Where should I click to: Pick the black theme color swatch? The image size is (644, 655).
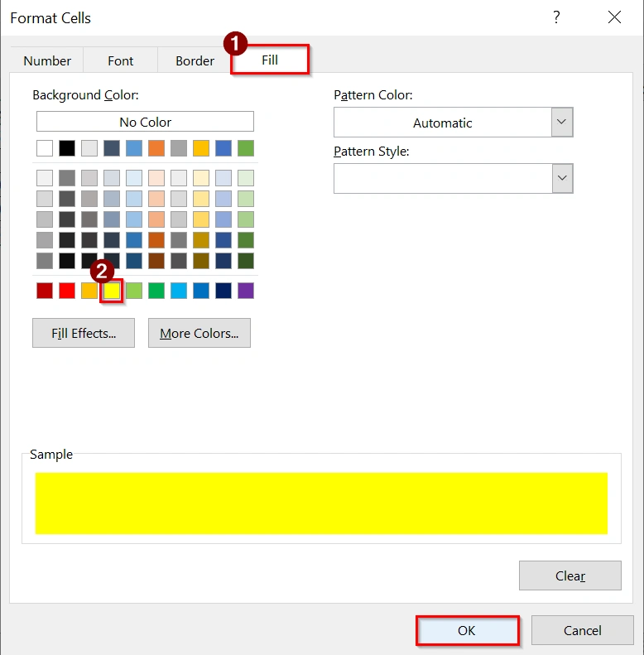pos(67,148)
